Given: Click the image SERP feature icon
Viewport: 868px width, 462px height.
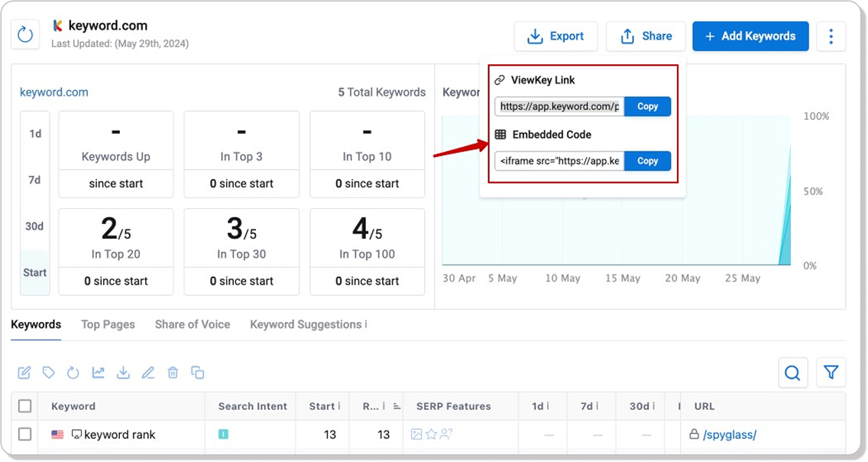Looking at the screenshot, I should click(416, 434).
